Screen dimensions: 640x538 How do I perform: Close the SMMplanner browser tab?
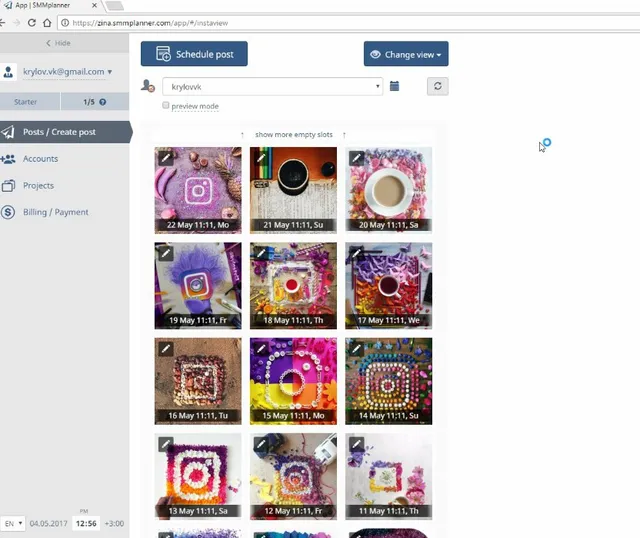point(94,5)
